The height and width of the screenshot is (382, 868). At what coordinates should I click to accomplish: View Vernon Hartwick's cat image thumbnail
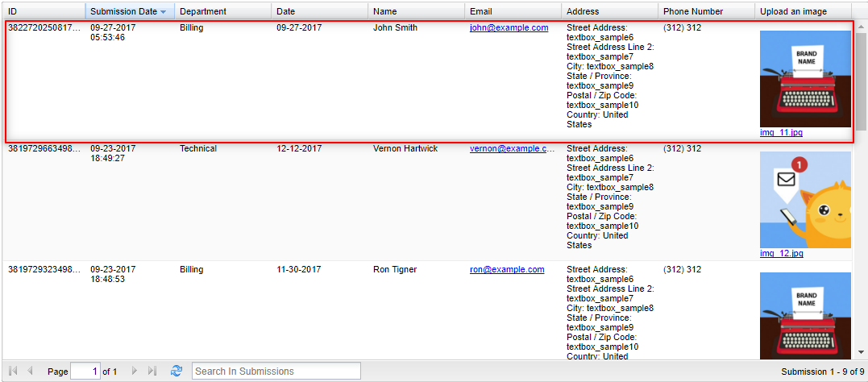pos(805,200)
